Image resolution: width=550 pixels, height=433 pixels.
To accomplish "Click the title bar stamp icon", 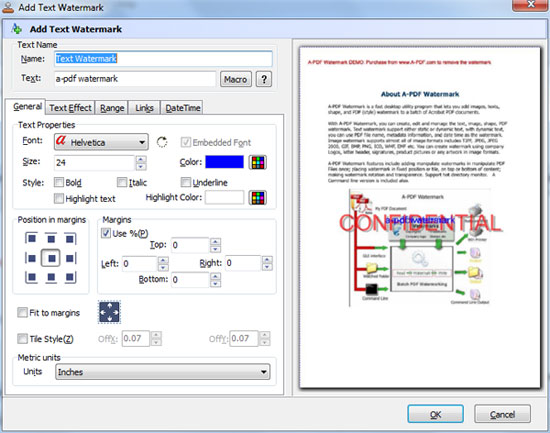I will (x=8, y=8).
